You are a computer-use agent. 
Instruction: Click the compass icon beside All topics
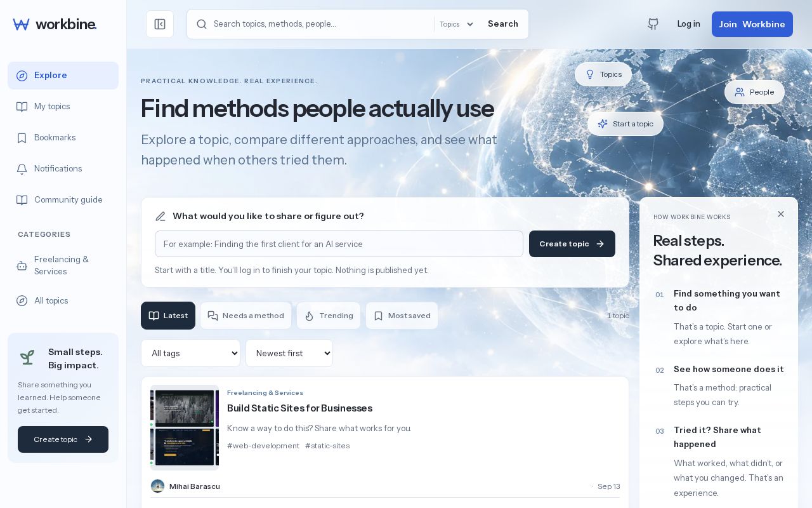(22, 301)
